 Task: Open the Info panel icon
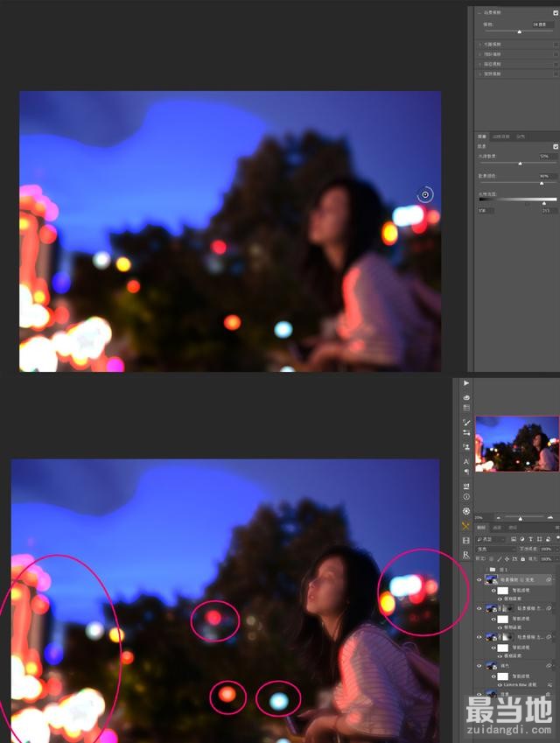coord(466,496)
